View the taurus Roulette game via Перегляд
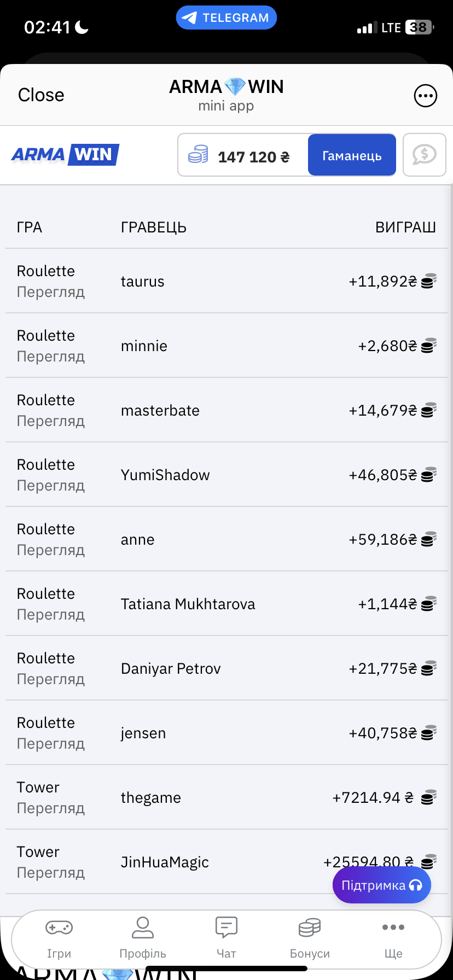 (51, 293)
